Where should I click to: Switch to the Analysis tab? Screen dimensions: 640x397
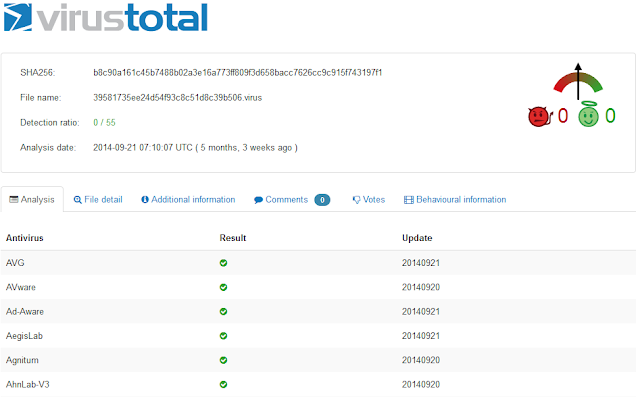(32, 200)
